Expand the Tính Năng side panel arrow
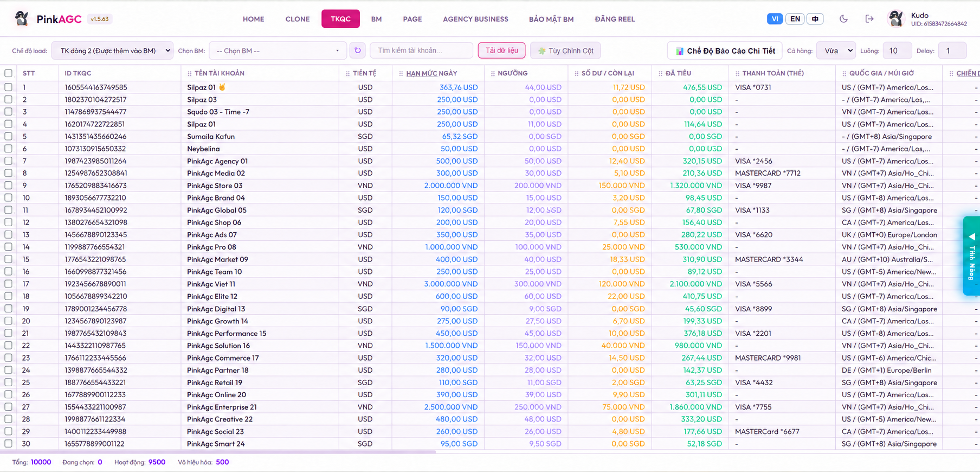This screenshot has height=472, width=980. [971, 237]
